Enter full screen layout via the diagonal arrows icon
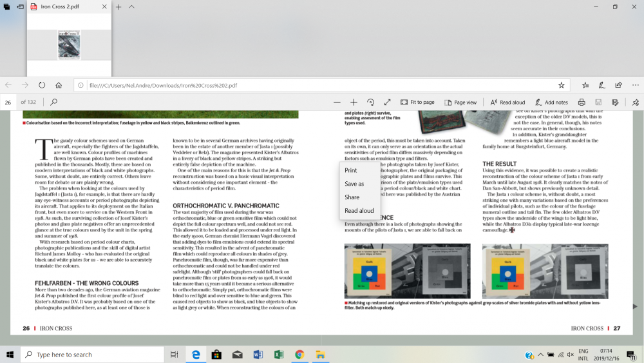The height and width of the screenshot is (363, 644). coord(387,102)
